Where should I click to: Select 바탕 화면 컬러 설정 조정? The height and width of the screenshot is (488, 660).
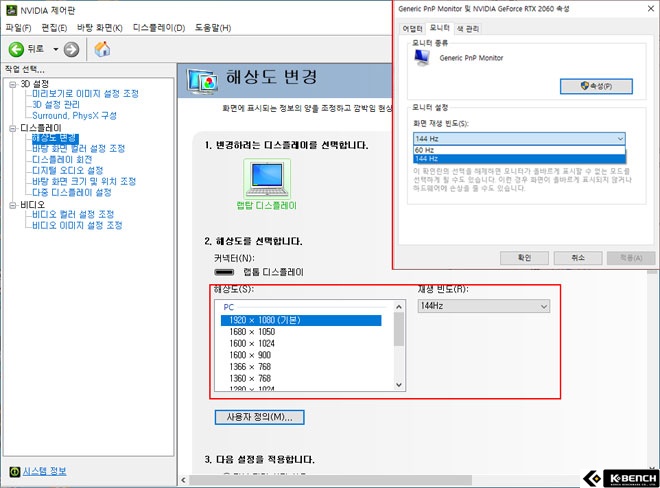click(79, 149)
